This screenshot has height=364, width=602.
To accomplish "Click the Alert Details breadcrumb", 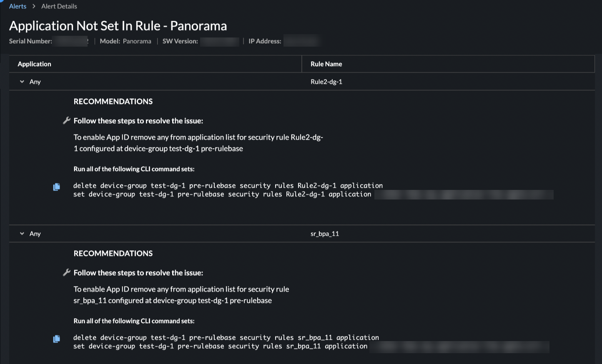I will (x=59, y=6).
